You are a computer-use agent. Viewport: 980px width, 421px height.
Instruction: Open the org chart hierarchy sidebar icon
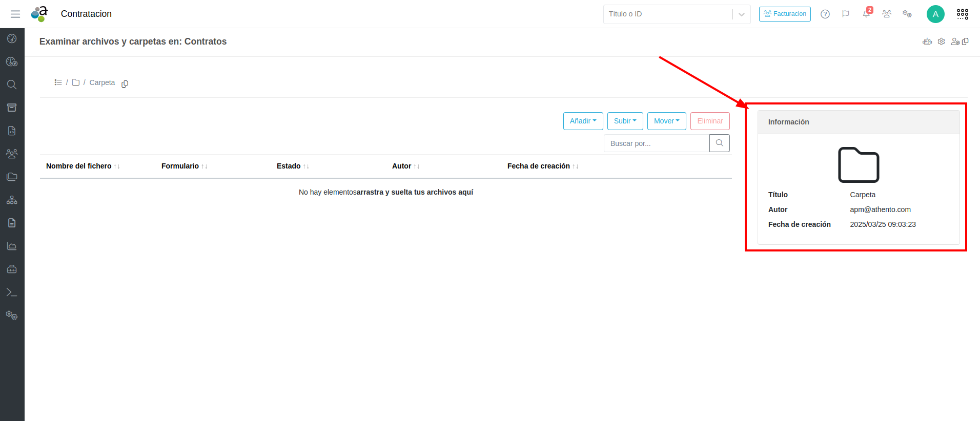point(12,200)
